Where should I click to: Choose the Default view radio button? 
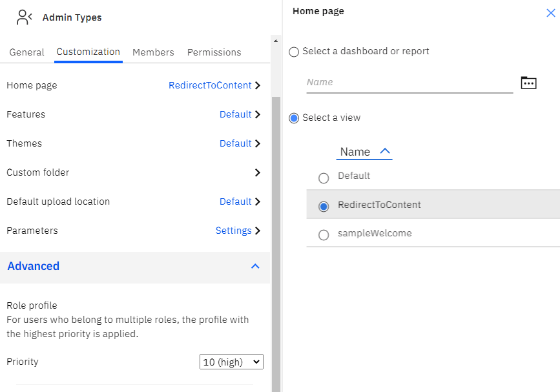coord(324,178)
